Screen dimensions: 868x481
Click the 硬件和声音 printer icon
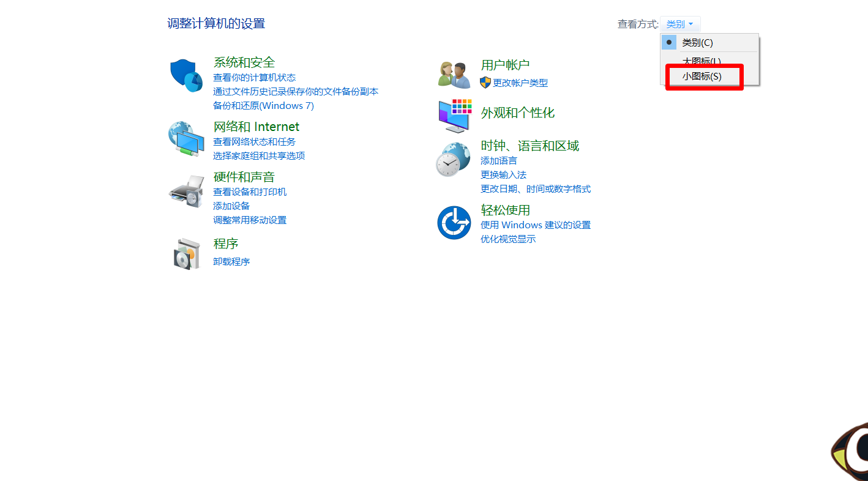pos(185,191)
